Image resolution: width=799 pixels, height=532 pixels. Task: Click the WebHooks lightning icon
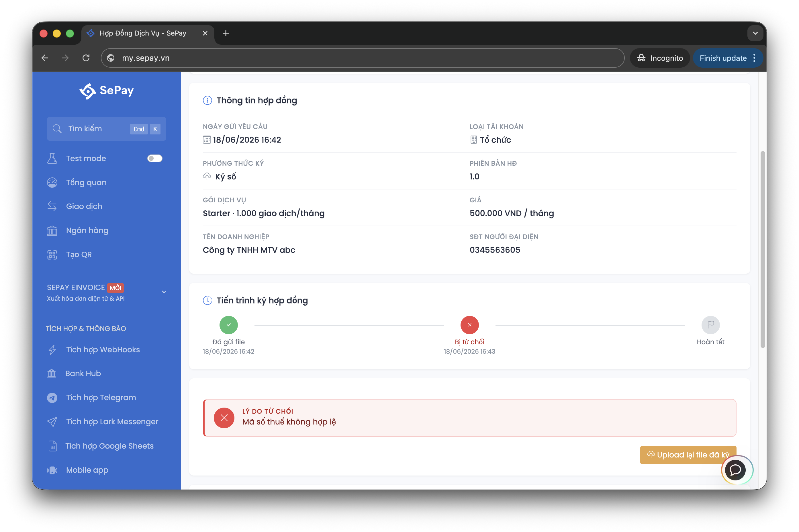[x=52, y=349]
